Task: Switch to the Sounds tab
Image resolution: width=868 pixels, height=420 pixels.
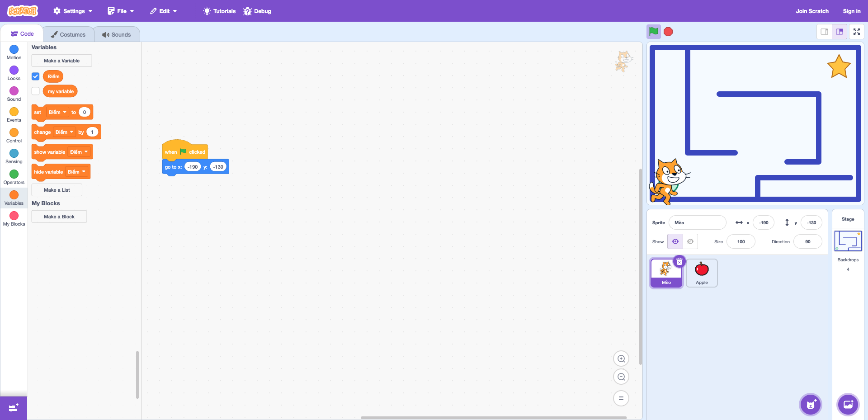Action: point(117,34)
